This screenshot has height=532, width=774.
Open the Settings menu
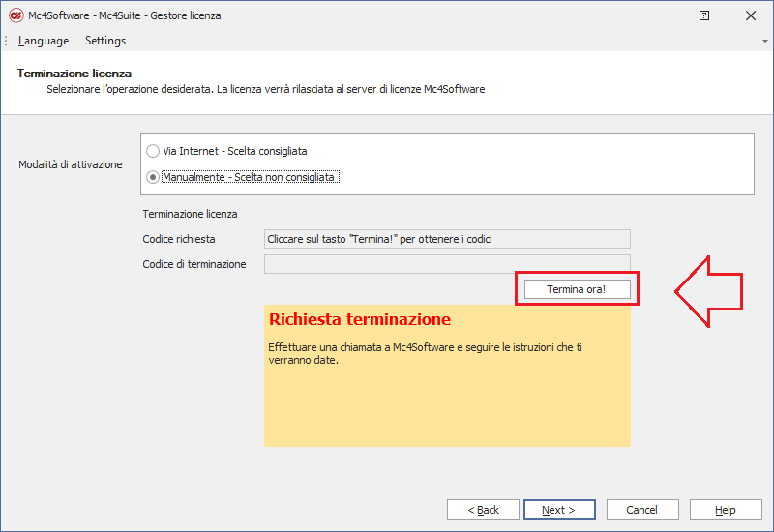(x=105, y=41)
